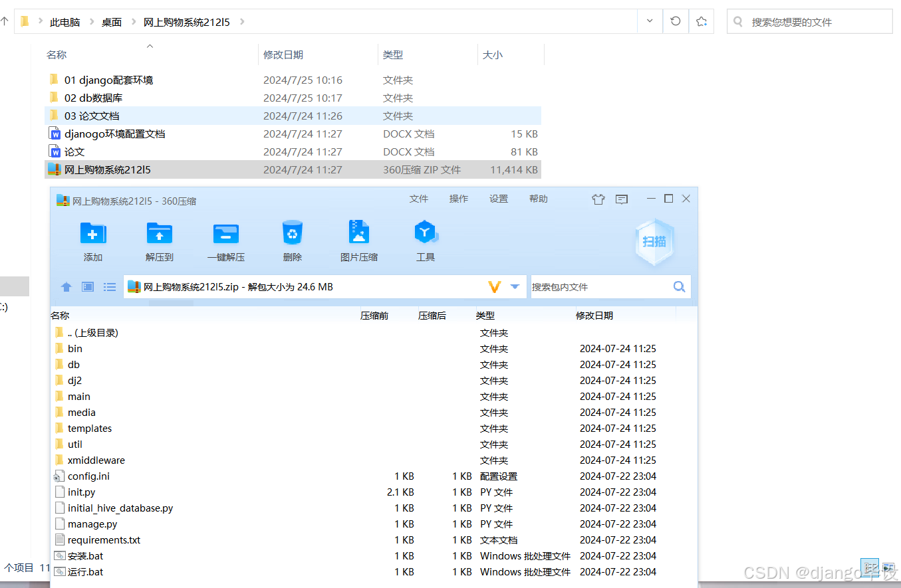
Task: Select the 03 论文文档 folder
Action: coord(293,116)
